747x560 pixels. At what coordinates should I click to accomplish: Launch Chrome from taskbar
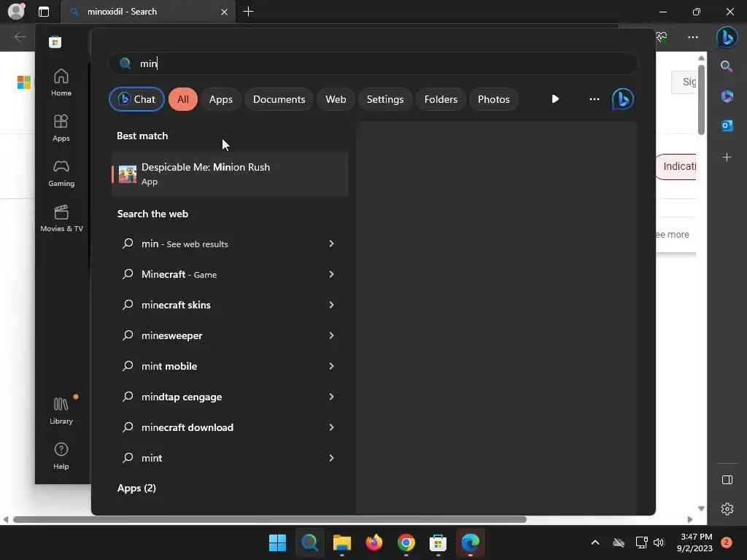tap(406, 542)
